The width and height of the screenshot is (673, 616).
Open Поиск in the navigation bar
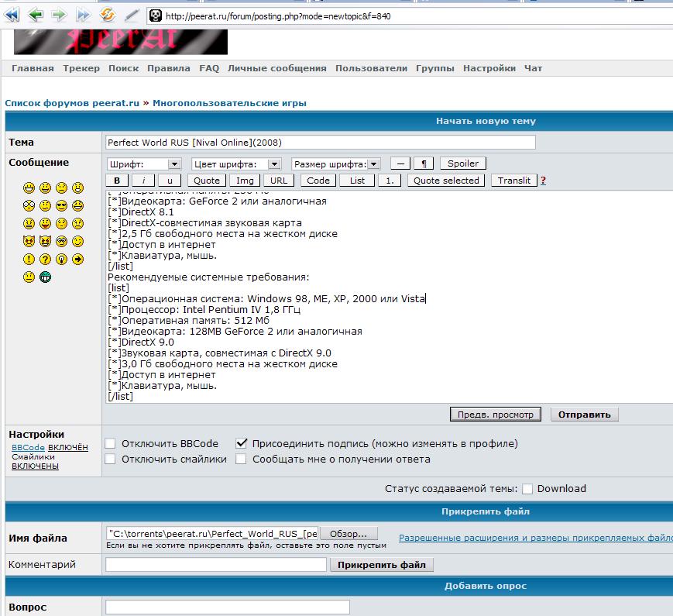click(124, 68)
